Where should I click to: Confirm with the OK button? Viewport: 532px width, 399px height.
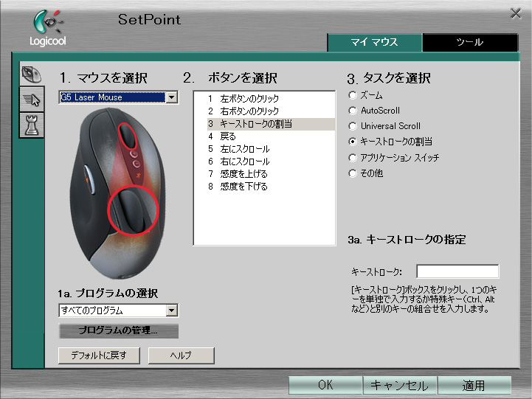(x=325, y=385)
